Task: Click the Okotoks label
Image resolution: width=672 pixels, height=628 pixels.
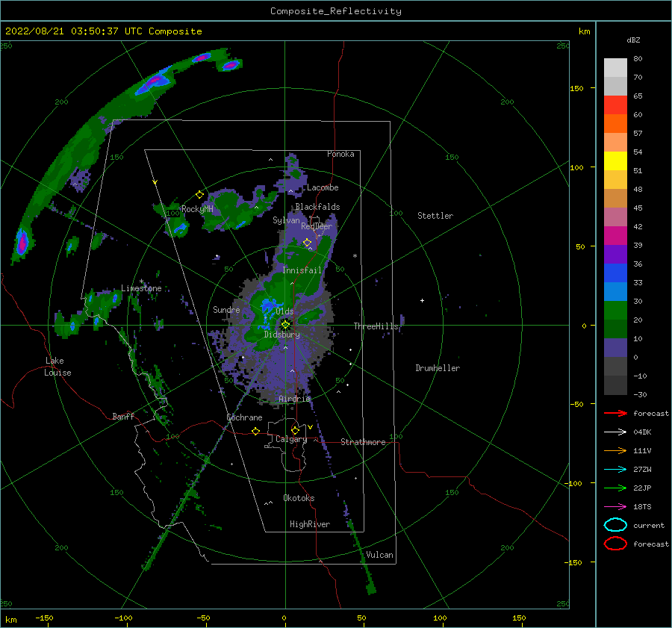Action: tap(299, 498)
